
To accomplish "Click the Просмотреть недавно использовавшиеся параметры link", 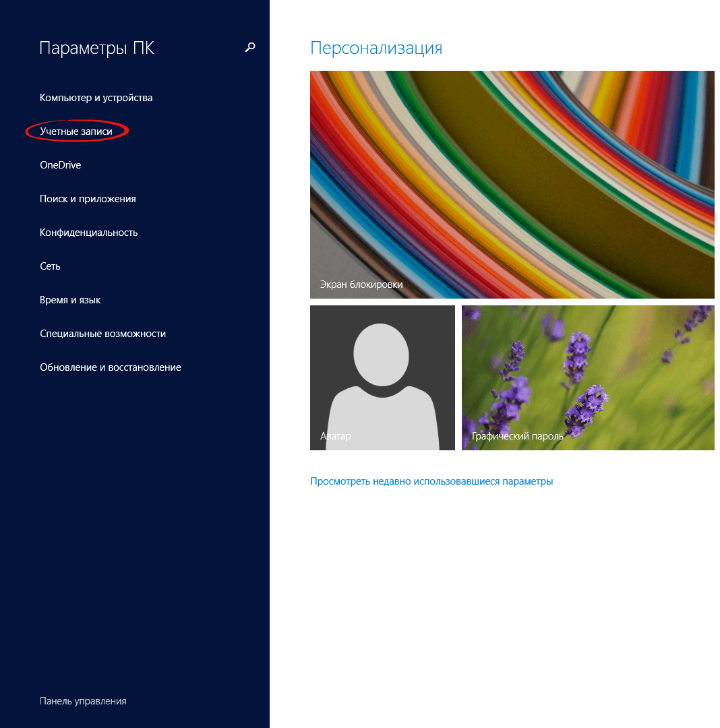I will [431, 481].
